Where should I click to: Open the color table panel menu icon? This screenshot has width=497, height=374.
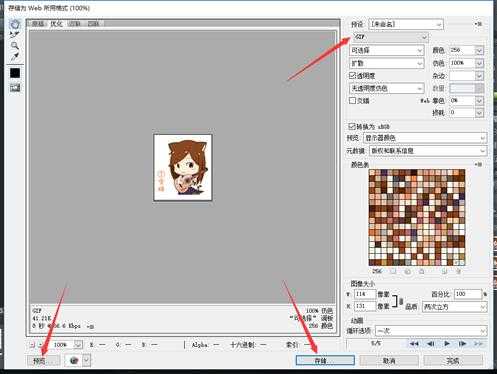[478, 164]
